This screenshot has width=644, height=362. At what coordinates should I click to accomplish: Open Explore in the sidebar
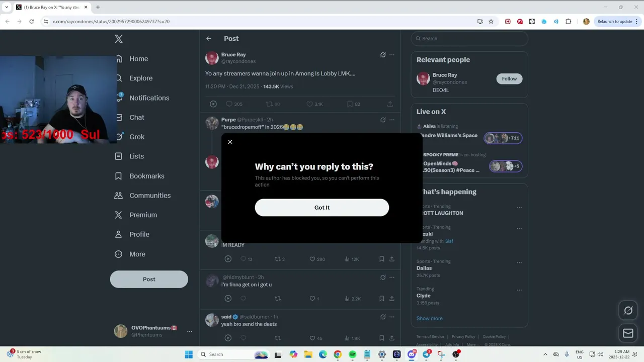click(140, 78)
